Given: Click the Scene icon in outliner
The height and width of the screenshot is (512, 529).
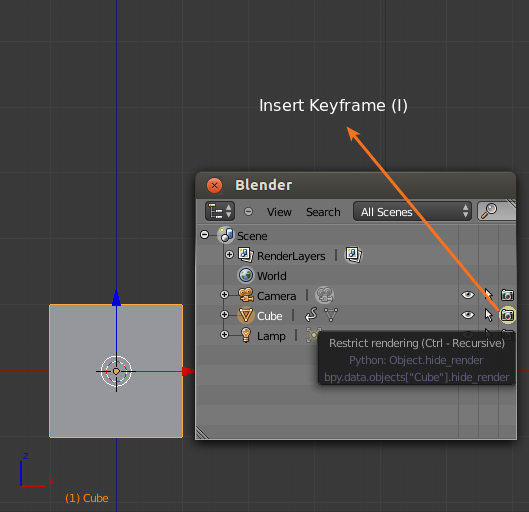Looking at the screenshot, I should tap(226, 235).
